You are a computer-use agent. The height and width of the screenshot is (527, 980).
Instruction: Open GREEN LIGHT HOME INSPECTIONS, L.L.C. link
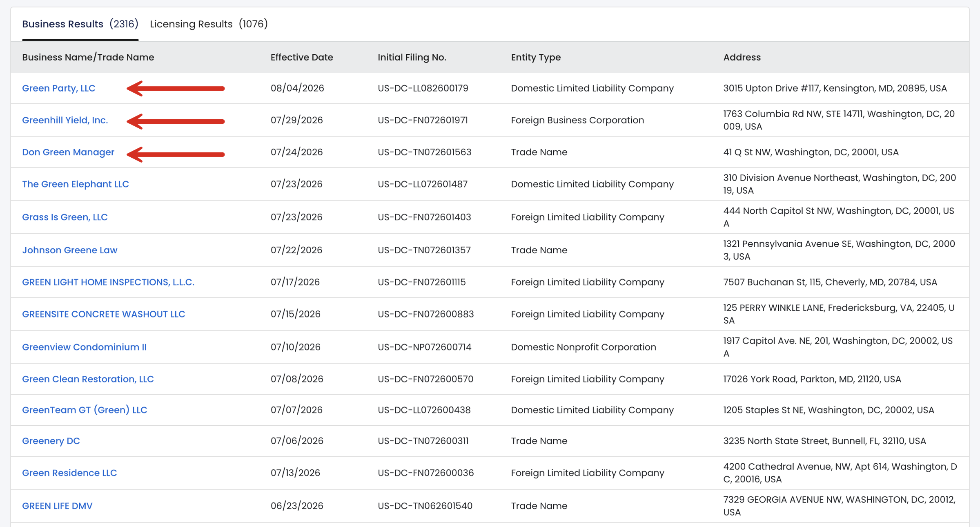coord(108,282)
